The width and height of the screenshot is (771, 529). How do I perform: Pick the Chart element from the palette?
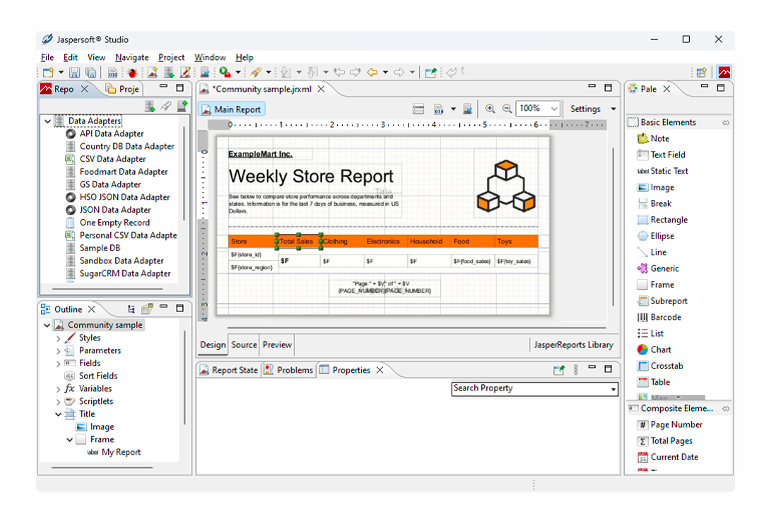coord(660,350)
